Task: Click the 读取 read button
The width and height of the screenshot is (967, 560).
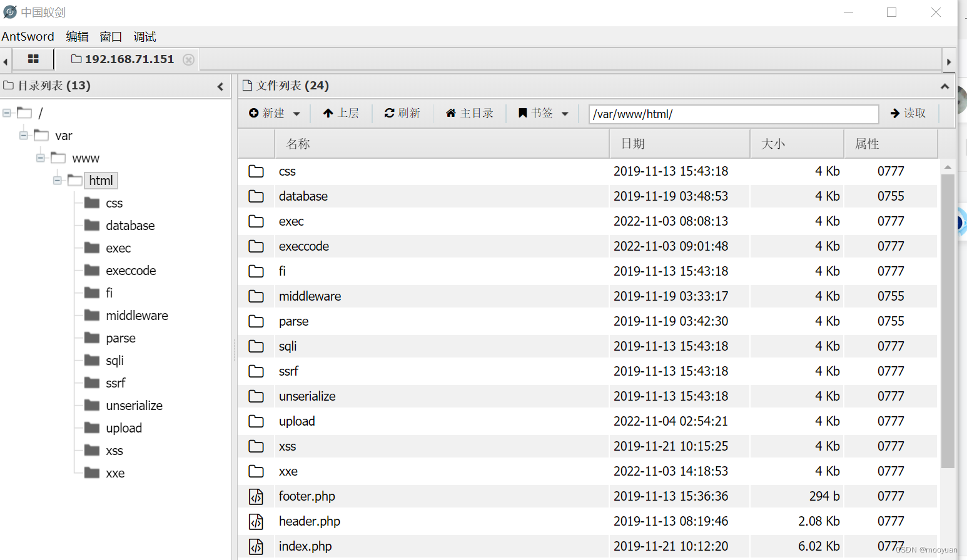Action: coord(908,113)
